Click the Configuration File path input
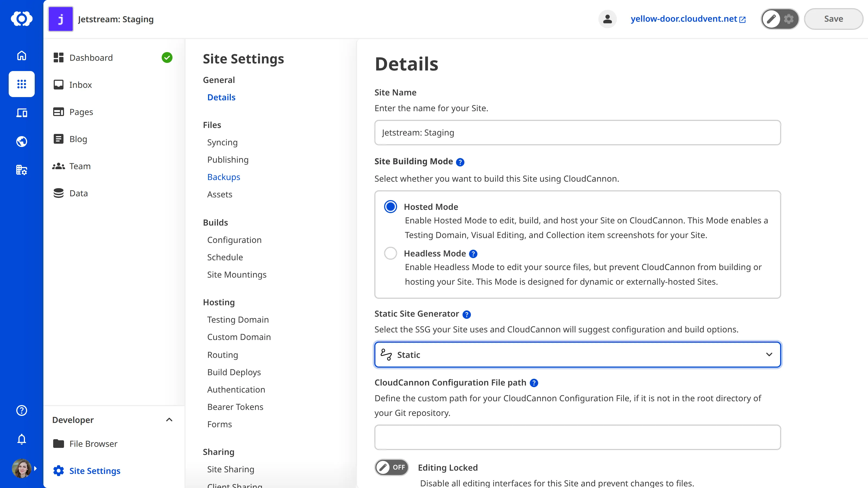The image size is (868, 488). pyautogui.click(x=577, y=437)
